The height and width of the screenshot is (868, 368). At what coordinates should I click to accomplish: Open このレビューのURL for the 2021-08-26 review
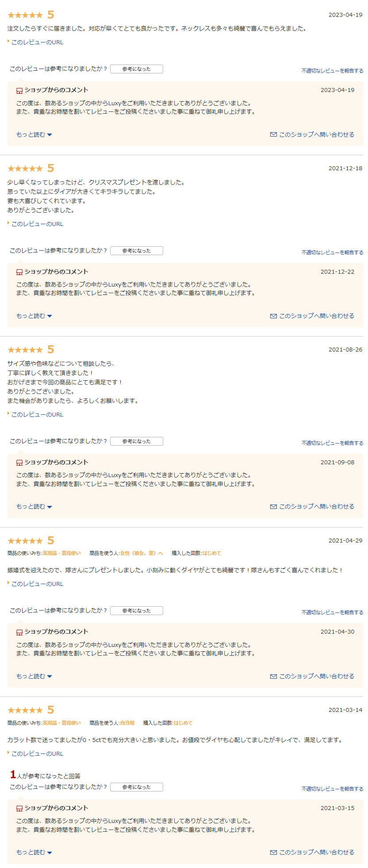click(x=37, y=415)
